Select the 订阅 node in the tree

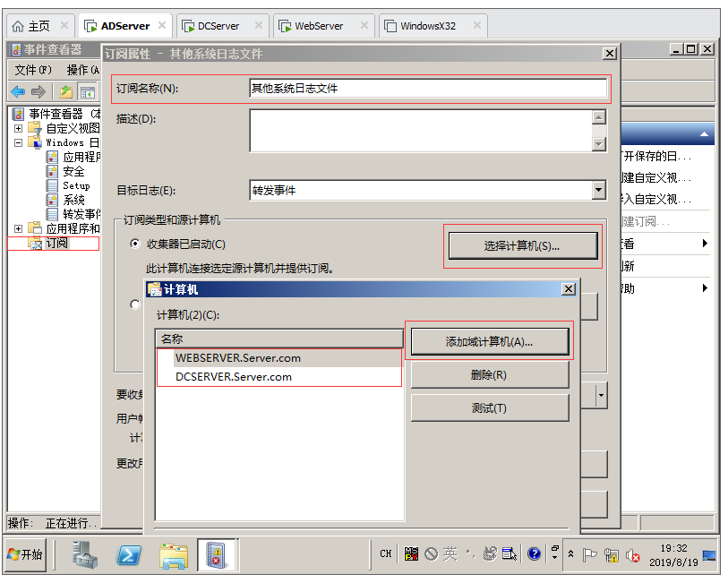(56, 243)
